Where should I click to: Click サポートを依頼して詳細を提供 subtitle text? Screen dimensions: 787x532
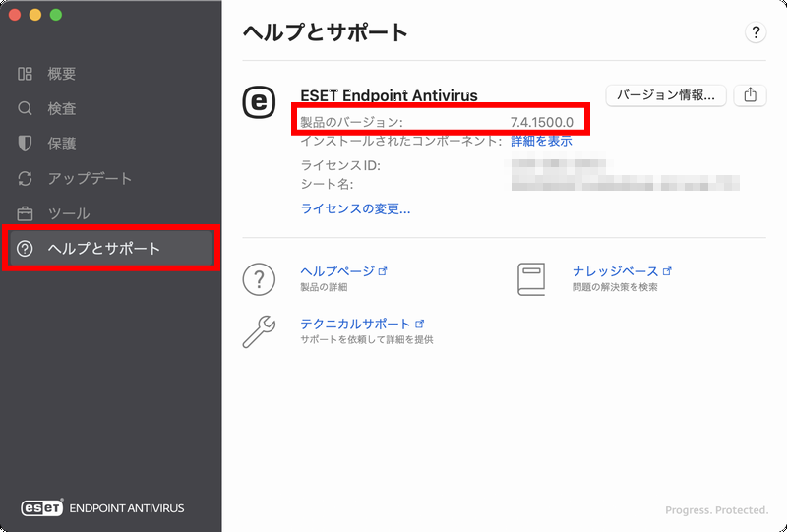coord(366,340)
